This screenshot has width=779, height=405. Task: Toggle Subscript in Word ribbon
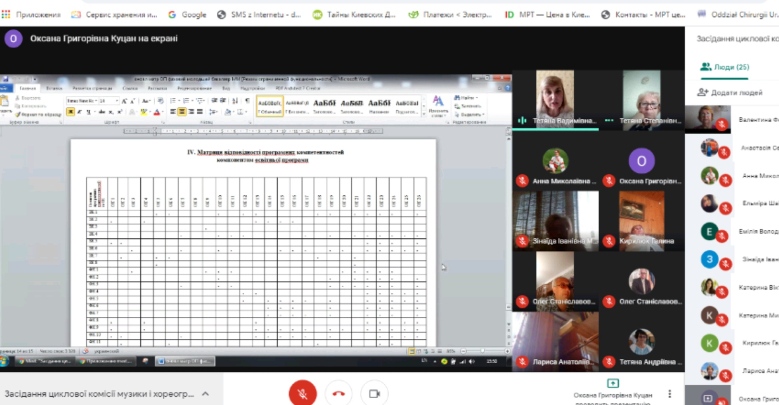pyautogui.click(x=111, y=112)
